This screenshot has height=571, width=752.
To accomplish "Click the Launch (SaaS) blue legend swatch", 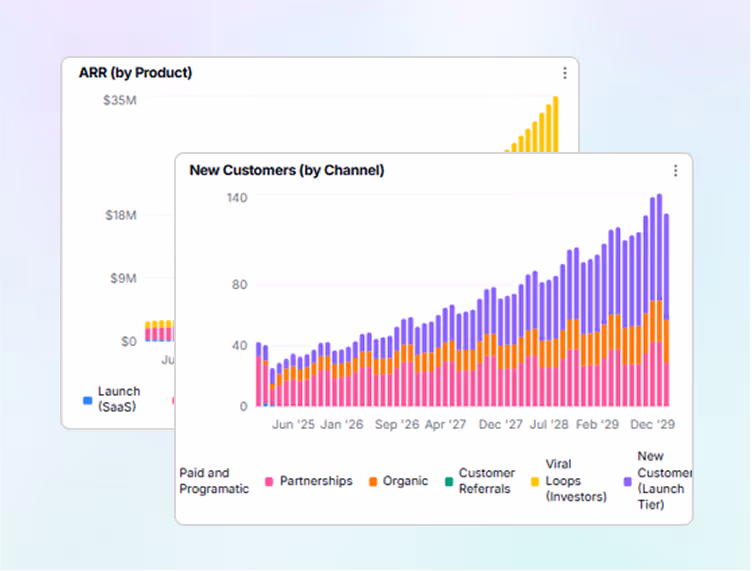I will click(x=87, y=400).
